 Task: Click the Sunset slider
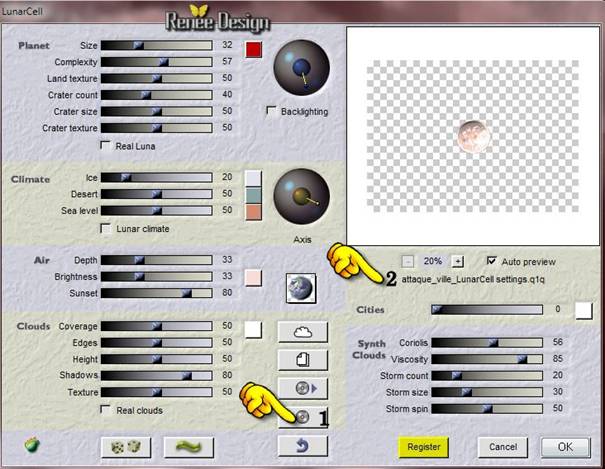(x=157, y=293)
